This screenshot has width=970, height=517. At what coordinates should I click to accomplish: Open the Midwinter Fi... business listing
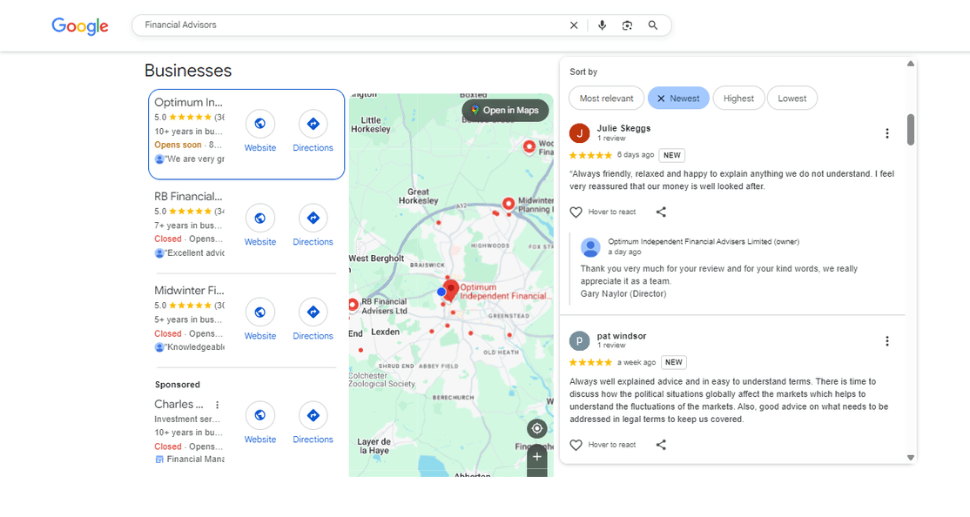[189, 290]
